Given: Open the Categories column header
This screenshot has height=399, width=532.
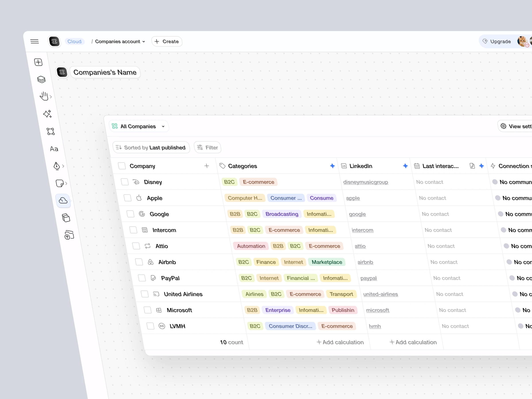Looking at the screenshot, I should [x=243, y=166].
